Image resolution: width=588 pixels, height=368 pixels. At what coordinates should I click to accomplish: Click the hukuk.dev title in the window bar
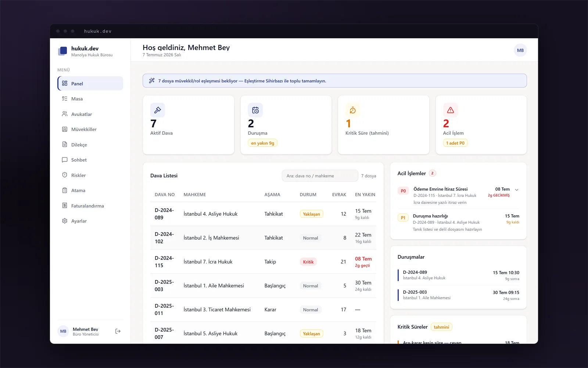tap(98, 31)
